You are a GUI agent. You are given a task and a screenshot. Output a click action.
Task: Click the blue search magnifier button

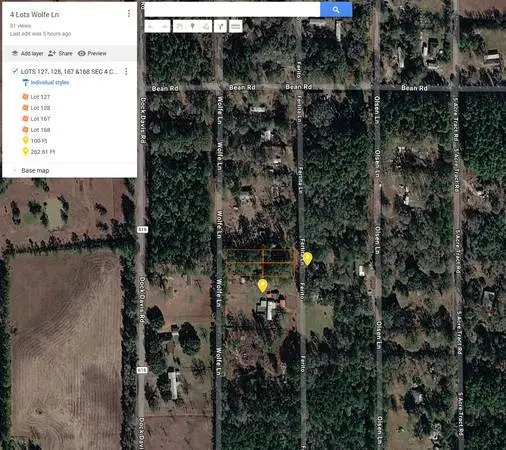pyautogui.click(x=336, y=10)
